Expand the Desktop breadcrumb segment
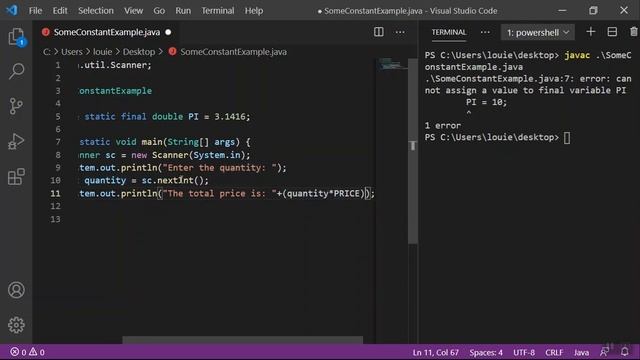 [139, 52]
